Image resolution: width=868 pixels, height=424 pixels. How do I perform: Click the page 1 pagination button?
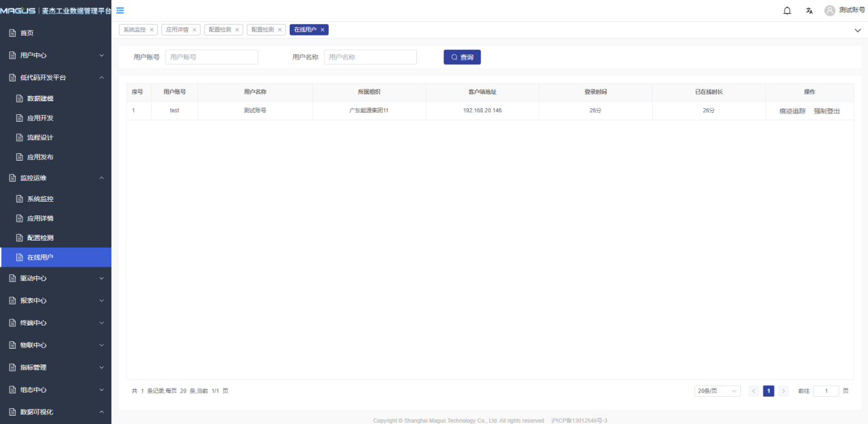click(768, 391)
